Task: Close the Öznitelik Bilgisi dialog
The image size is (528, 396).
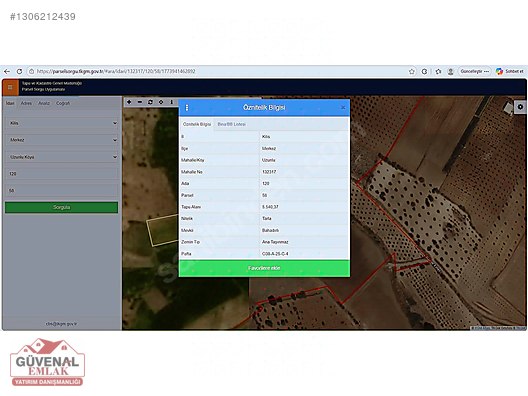Action: click(x=343, y=107)
